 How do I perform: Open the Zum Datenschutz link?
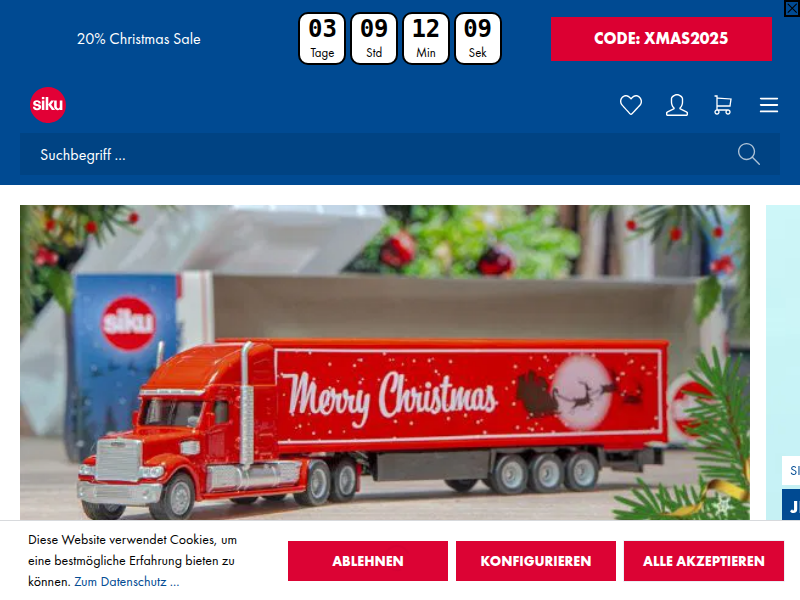click(127, 582)
